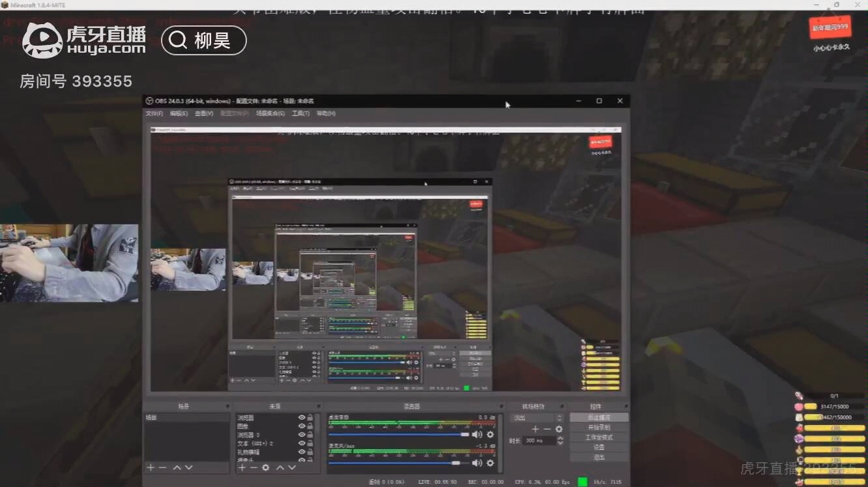This screenshot has height=487, width=868.
Task: Open 编辑(E) menu in main OBS window
Action: 179,113
